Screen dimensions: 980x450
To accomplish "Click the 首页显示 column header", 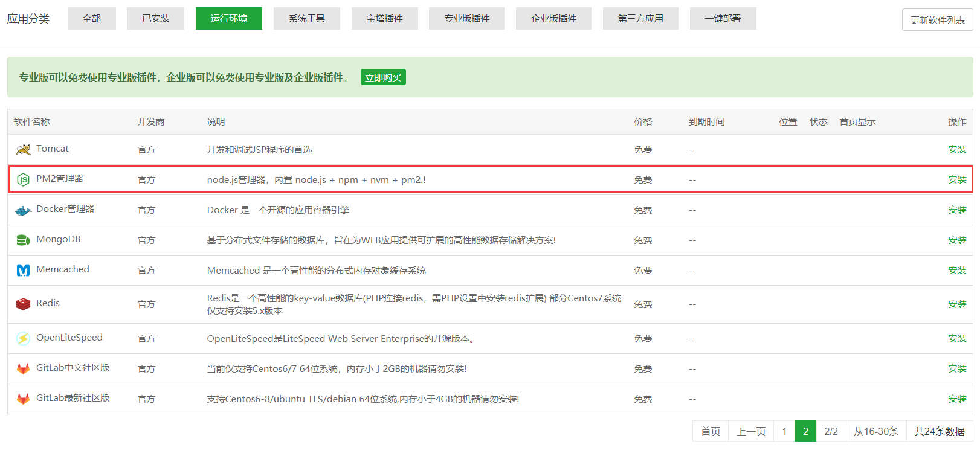I will pyautogui.click(x=857, y=122).
